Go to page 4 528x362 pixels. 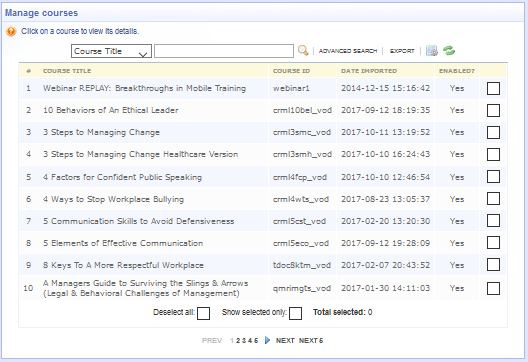pos(250,341)
